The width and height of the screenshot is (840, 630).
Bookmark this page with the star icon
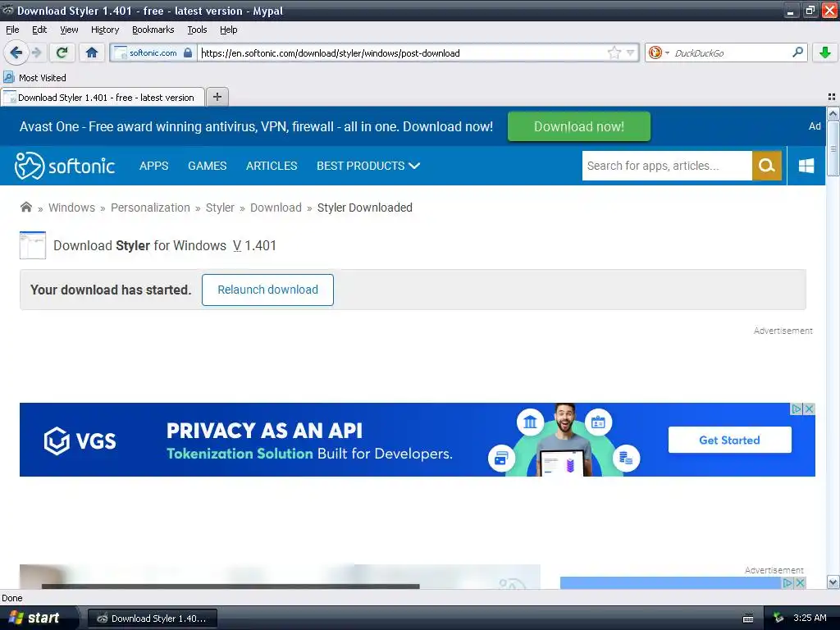(x=614, y=52)
